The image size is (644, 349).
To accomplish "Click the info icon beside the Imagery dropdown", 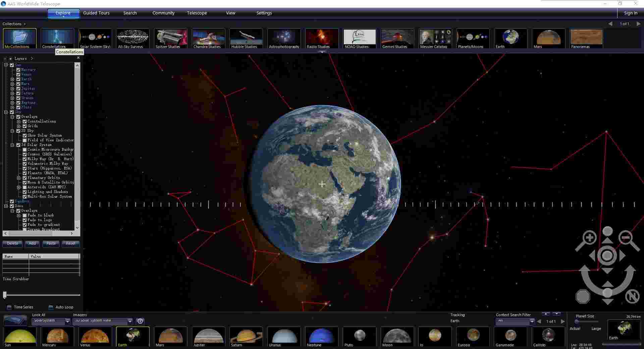I will 140,321.
